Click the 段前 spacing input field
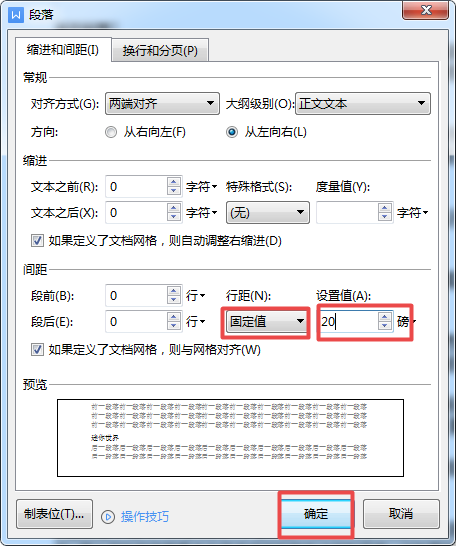456x546 pixels. [x=136, y=296]
